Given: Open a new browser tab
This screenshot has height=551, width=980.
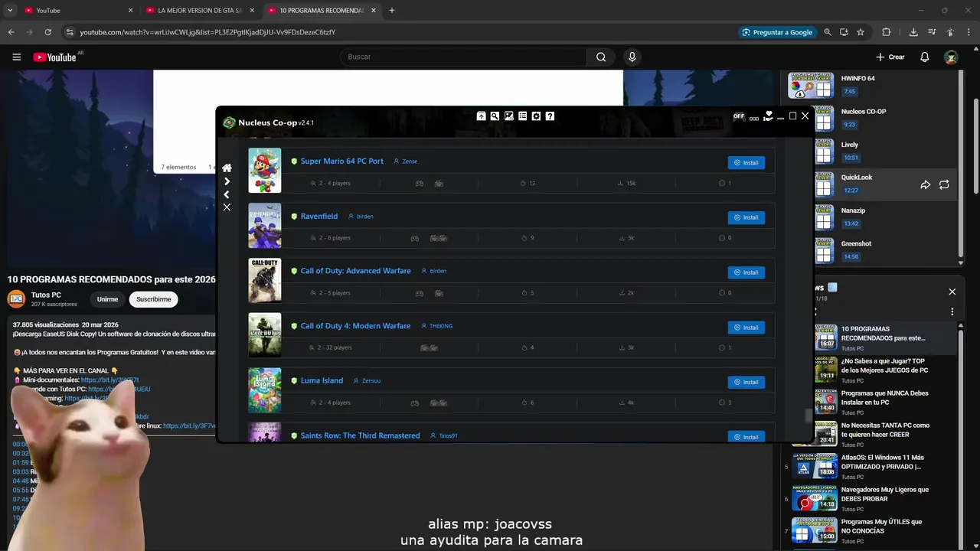Looking at the screenshot, I should (x=392, y=11).
